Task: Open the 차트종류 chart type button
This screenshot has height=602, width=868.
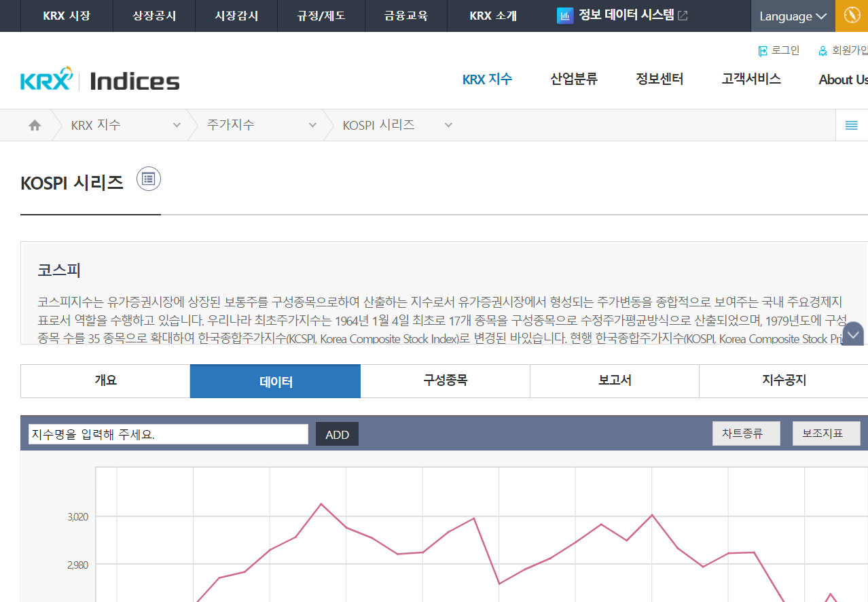Action: click(x=746, y=433)
